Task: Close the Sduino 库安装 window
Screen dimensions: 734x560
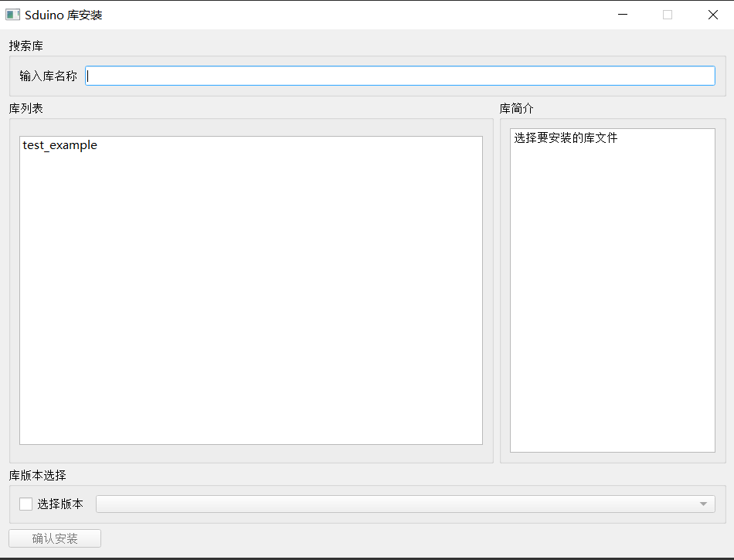Action: click(x=712, y=15)
